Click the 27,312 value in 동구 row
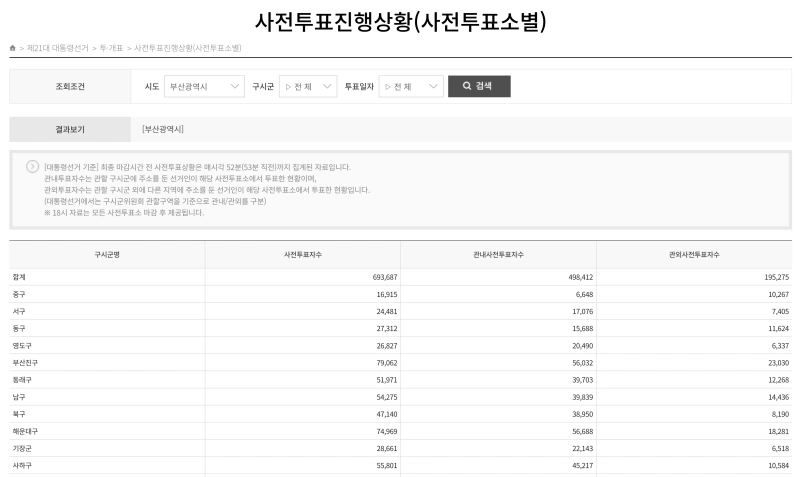800x477 pixels. pyautogui.click(x=387, y=329)
